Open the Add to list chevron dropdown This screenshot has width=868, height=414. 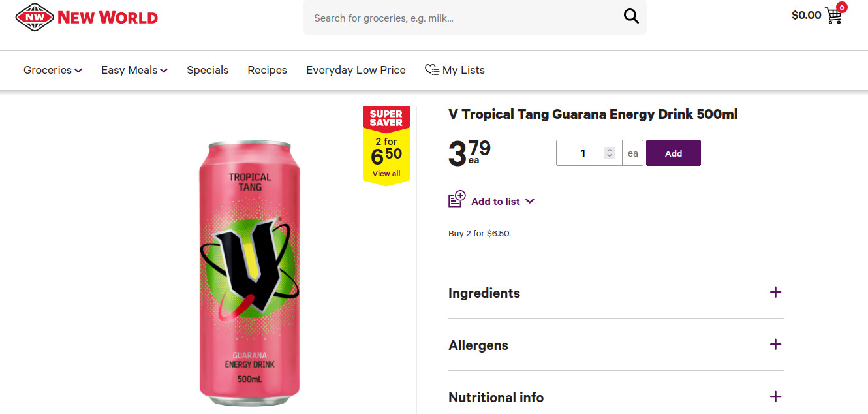pos(529,201)
